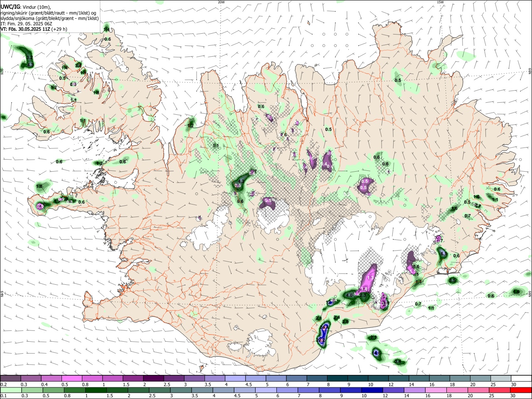Choose the bright magenta 0.5–0.8 snow swatch

tap(71, 379)
